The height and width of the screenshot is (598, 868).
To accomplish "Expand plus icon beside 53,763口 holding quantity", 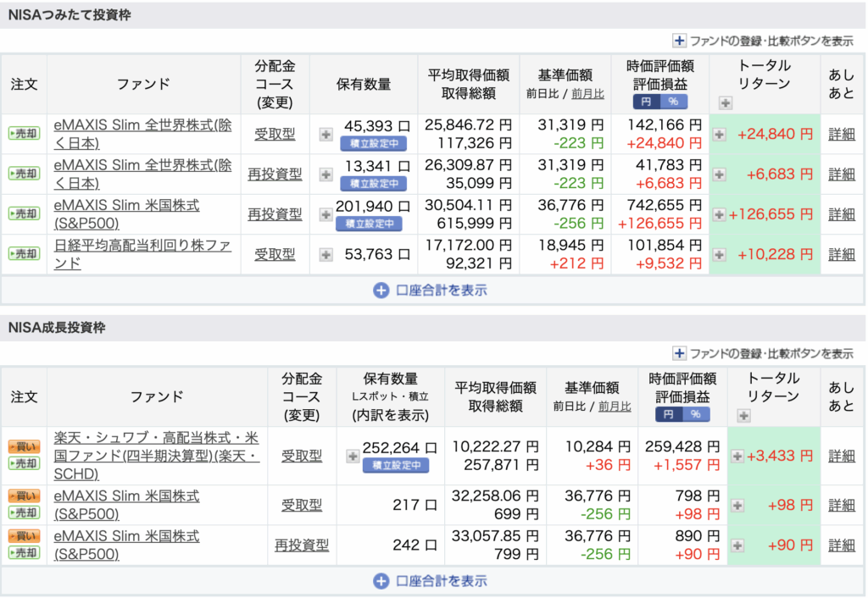I will pyautogui.click(x=325, y=254).
